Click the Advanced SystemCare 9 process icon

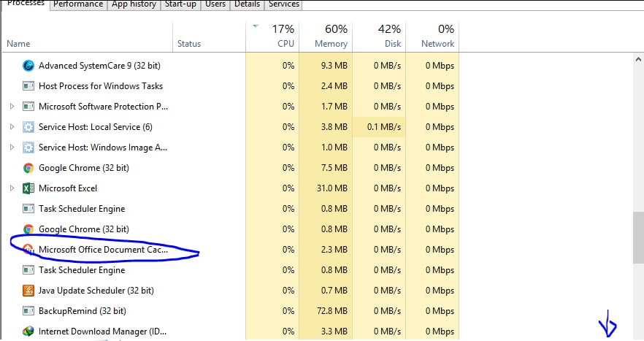pos(28,65)
